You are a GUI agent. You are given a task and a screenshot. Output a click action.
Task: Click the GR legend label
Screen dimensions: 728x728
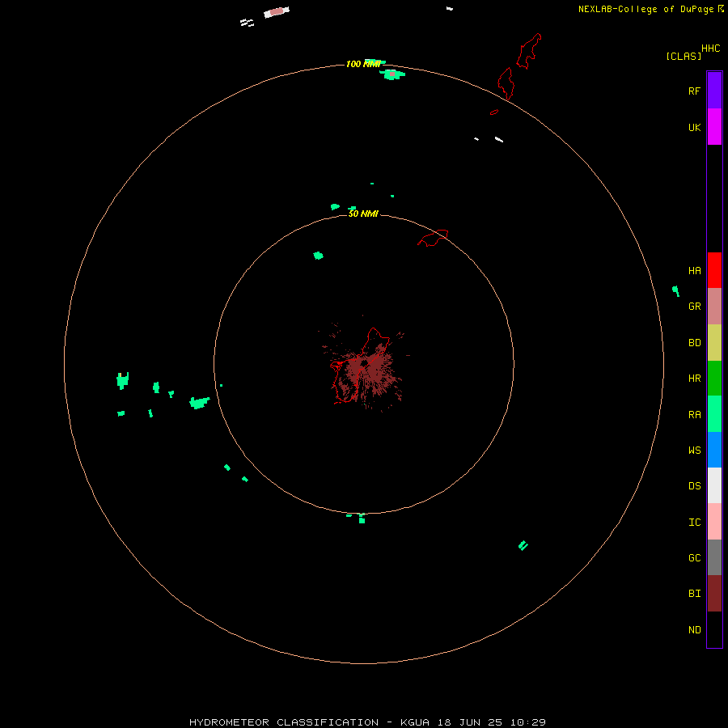[x=695, y=307]
